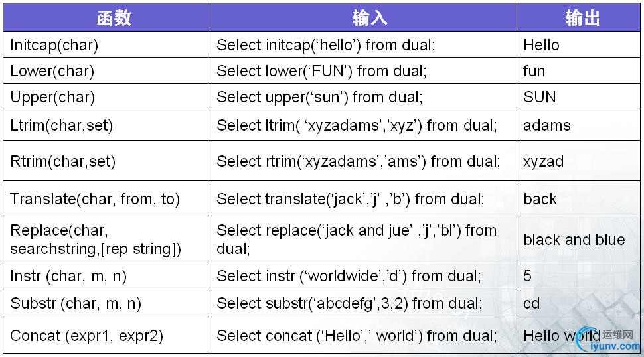Click the iyunv.com watermark logo
Screen dimensions: 644x357
point(609,340)
